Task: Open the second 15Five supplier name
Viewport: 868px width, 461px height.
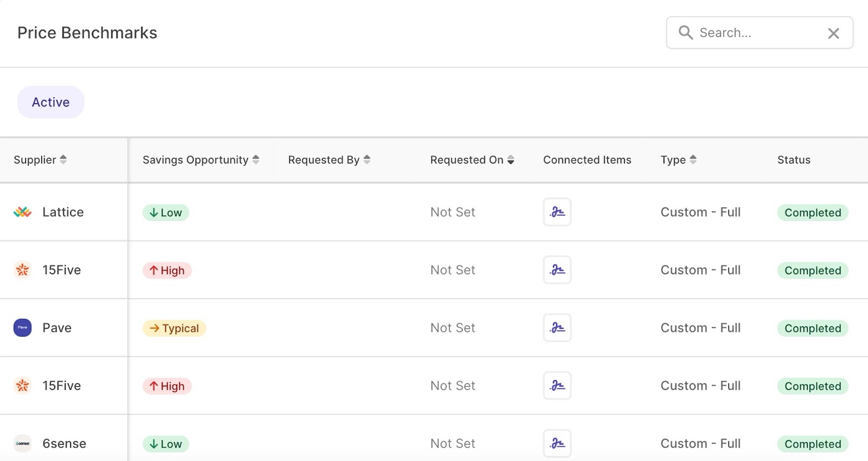Action: [62, 386]
